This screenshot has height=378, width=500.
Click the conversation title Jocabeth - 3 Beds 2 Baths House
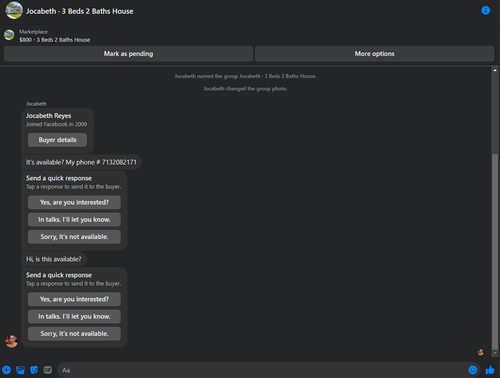(79, 11)
